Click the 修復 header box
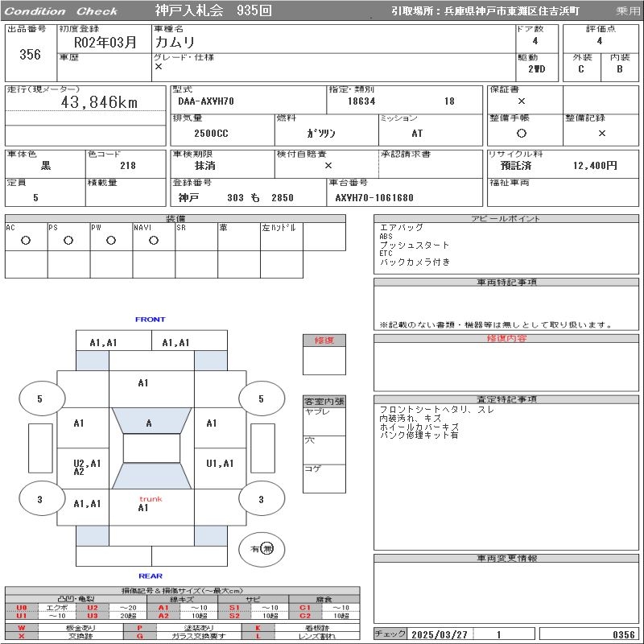This screenshot has width=644, height=644. (324, 341)
